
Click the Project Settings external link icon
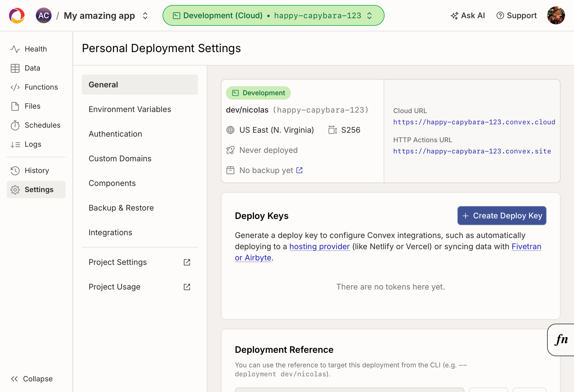(187, 262)
